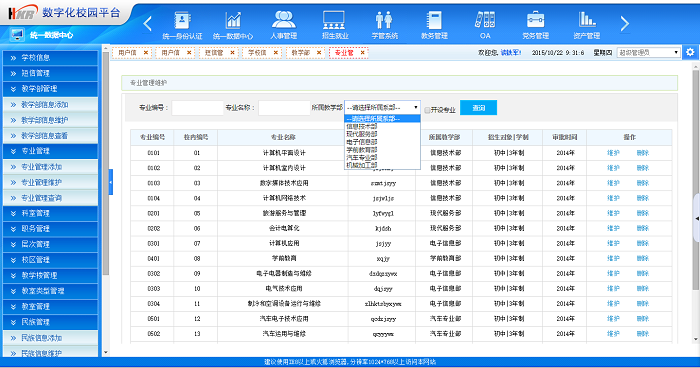Close the 专业管 tab
Image resolution: width=700 pixels, height=368 pixels.
[362, 53]
